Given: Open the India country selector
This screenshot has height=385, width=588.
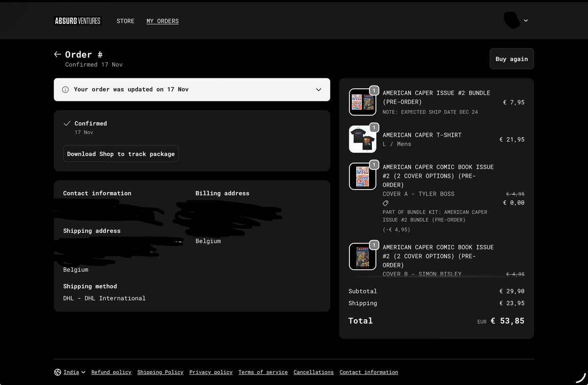Looking at the screenshot, I should (70, 372).
